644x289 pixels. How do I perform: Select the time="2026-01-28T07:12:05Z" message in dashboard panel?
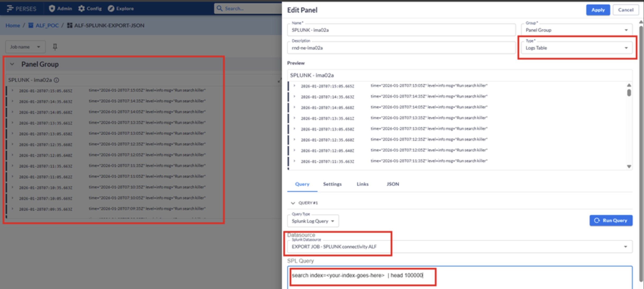coord(147,155)
